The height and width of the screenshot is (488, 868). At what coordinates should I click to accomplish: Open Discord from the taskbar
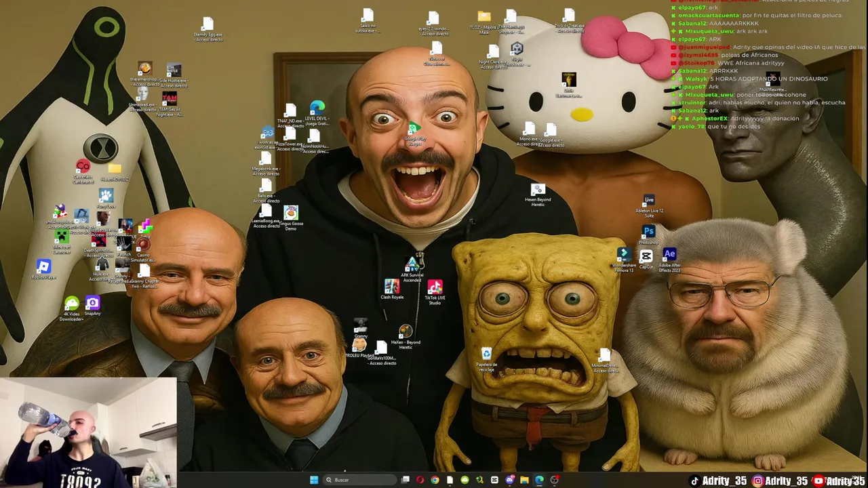pyautogui.click(x=509, y=480)
